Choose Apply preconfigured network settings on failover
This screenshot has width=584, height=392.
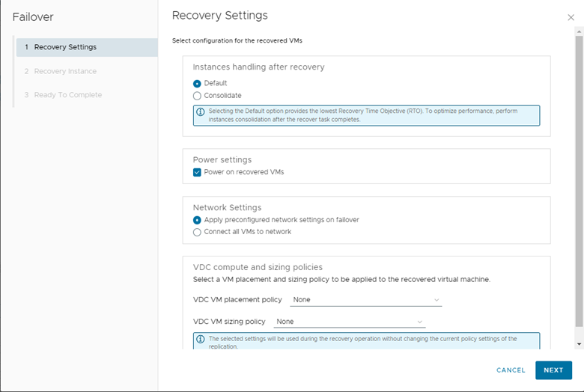pyautogui.click(x=198, y=220)
